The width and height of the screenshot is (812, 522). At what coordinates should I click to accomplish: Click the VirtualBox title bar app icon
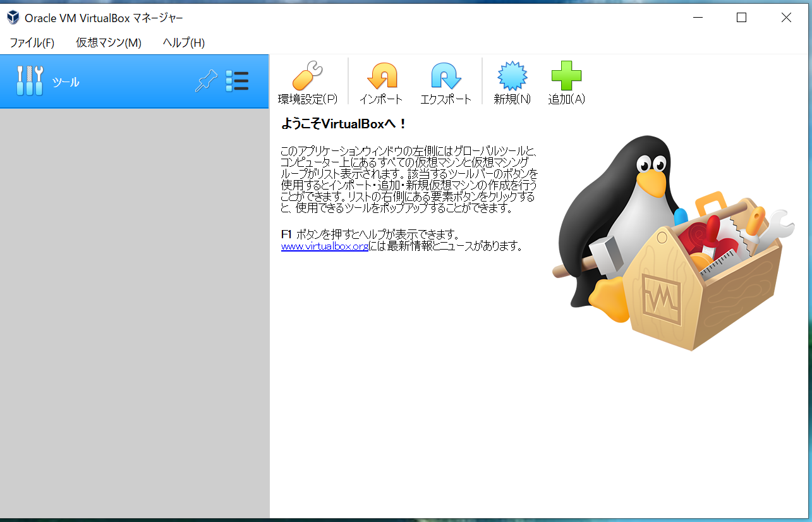[13, 18]
